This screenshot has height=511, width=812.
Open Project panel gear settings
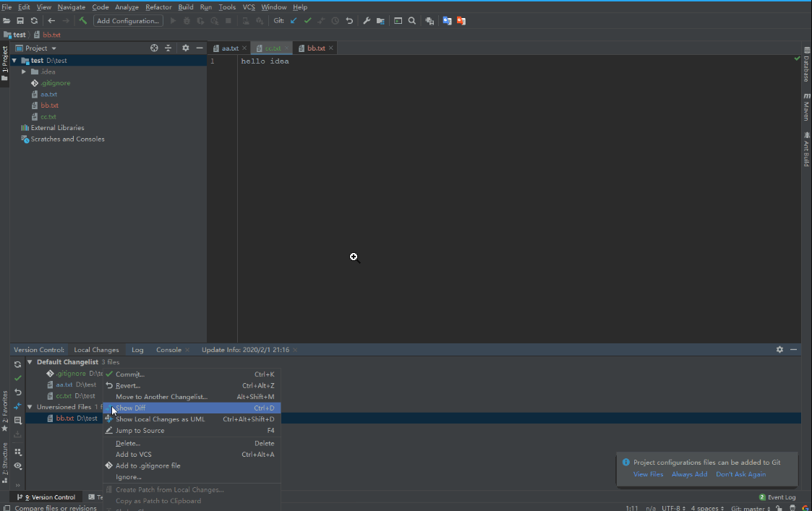185,48
